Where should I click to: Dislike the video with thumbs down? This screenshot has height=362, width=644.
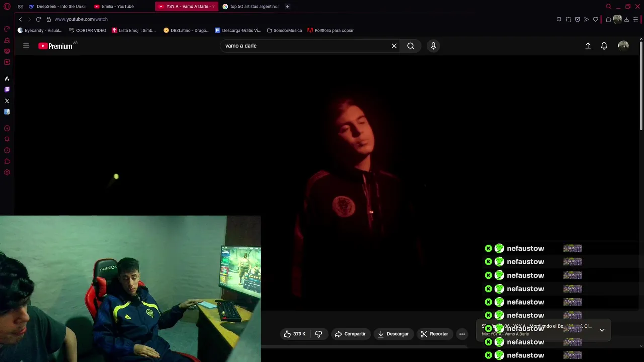coord(318,334)
